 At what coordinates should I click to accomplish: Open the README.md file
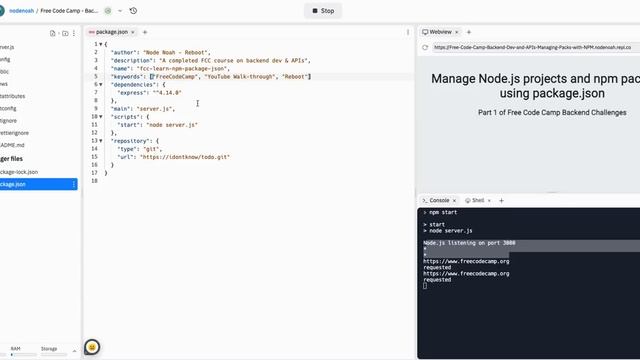pos(12,145)
